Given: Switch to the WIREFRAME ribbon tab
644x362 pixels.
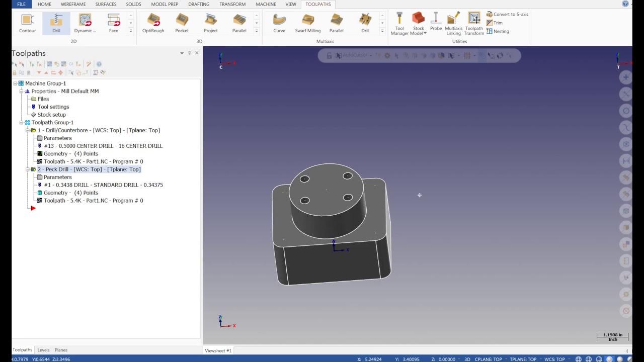Looking at the screenshot, I should coord(73,4).
